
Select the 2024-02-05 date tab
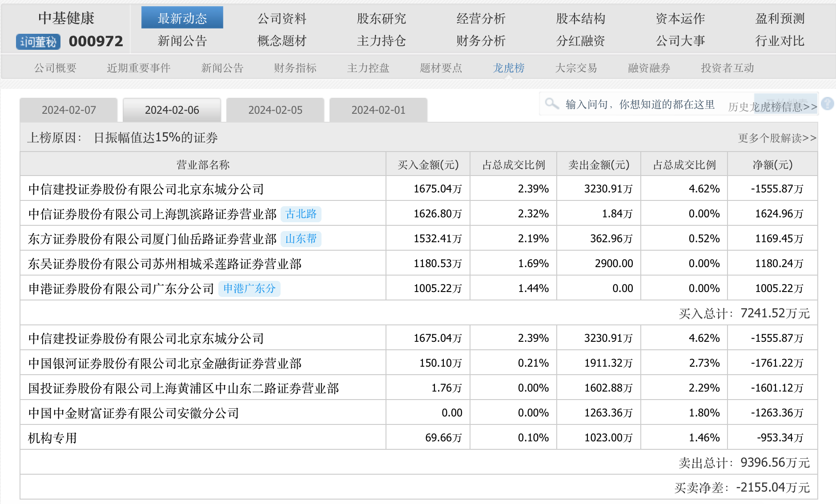[275, 110]
